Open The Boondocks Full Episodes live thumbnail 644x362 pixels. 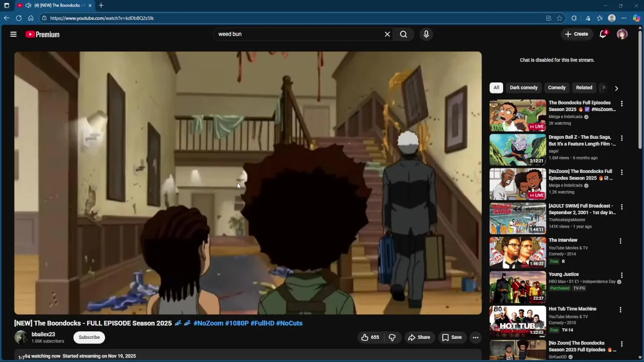tap(518, 115)
